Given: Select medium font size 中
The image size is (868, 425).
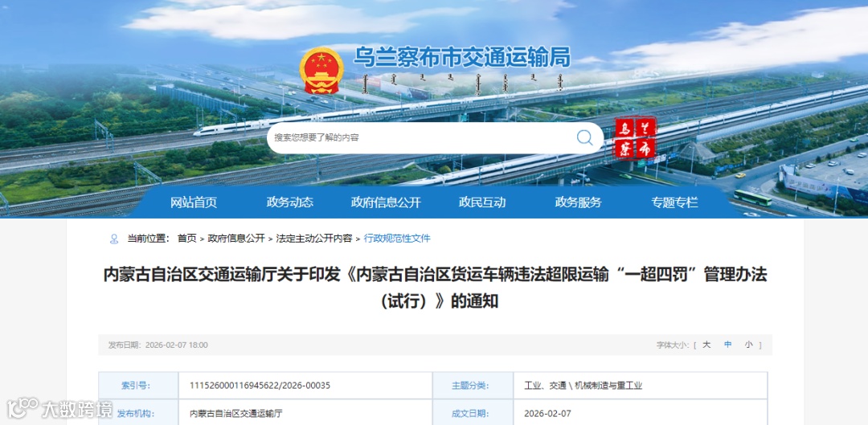Looking at the screenshot, I should click(x=727, y=345).
